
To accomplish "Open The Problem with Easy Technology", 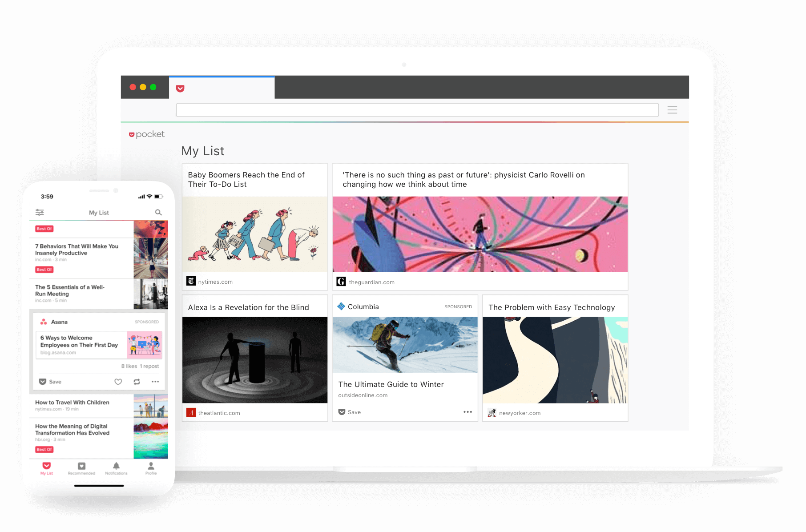I will click(552, 307).
